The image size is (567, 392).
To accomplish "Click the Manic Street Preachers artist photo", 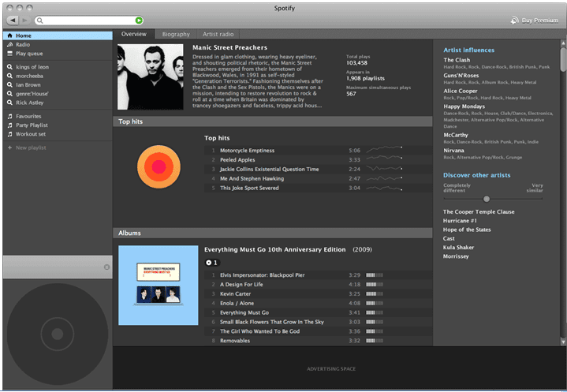I will (151, 77).
